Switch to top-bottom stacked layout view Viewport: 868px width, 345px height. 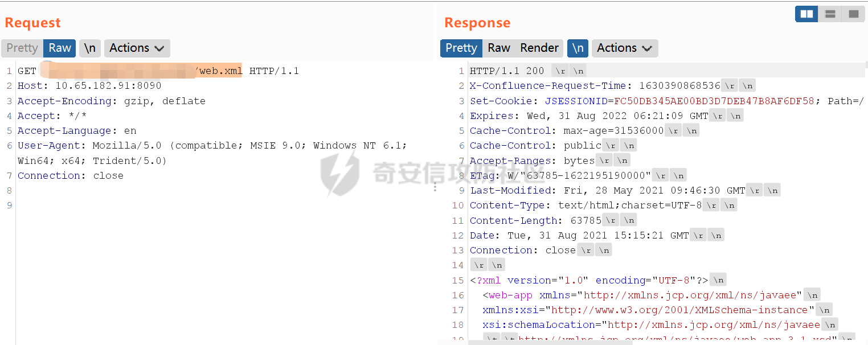(830, 14)
